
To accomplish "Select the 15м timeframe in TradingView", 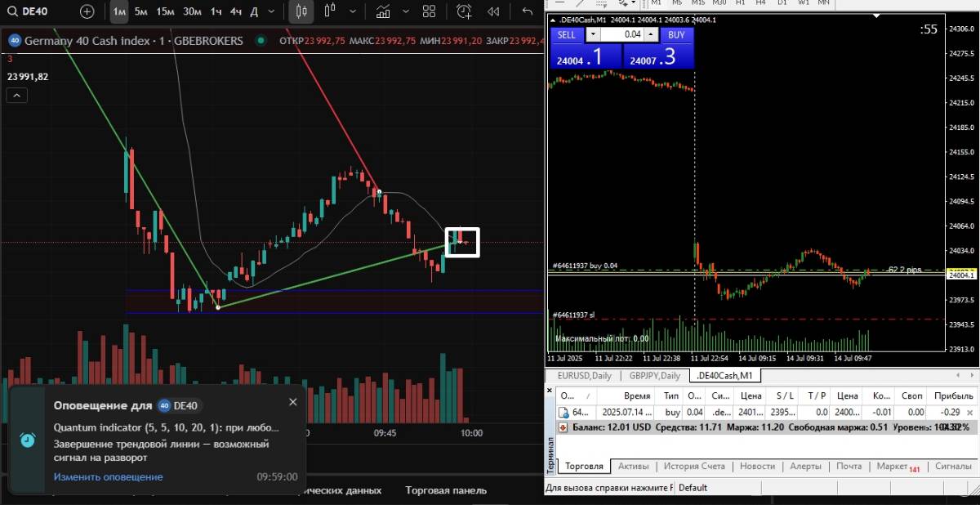I will point(166,11).
